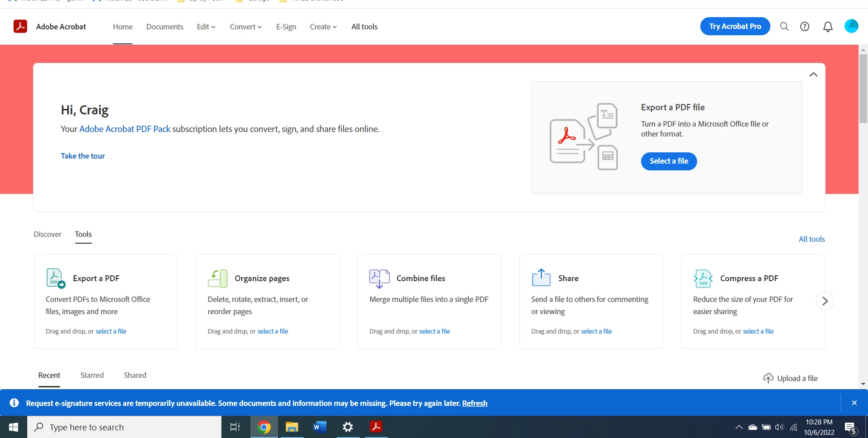Click the page vertical scrollbar thumb
Viewport: 868px width, 438px height.
863,88
